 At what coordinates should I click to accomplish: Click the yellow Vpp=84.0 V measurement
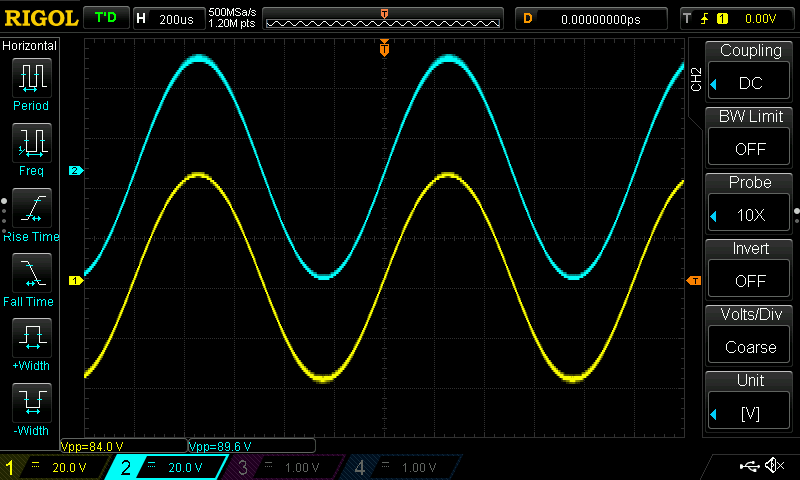pyautogui.click(x=92, y=446)
